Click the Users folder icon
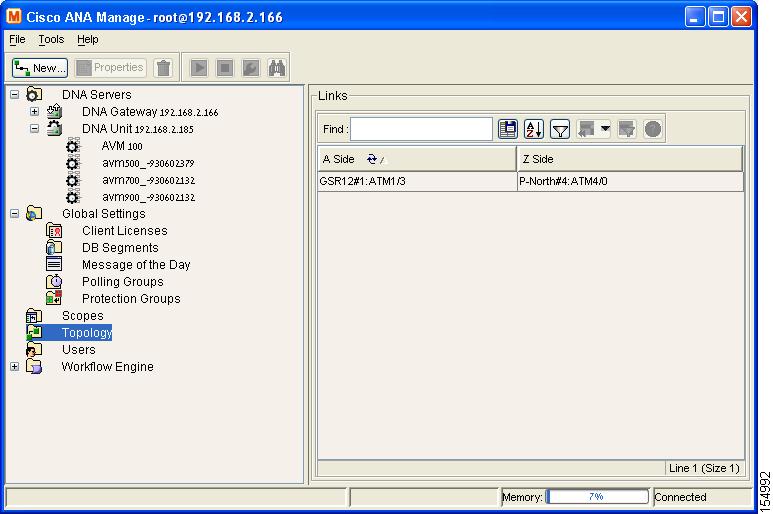The height and width of the screenshot is (514, 773). tap(34, 349)
